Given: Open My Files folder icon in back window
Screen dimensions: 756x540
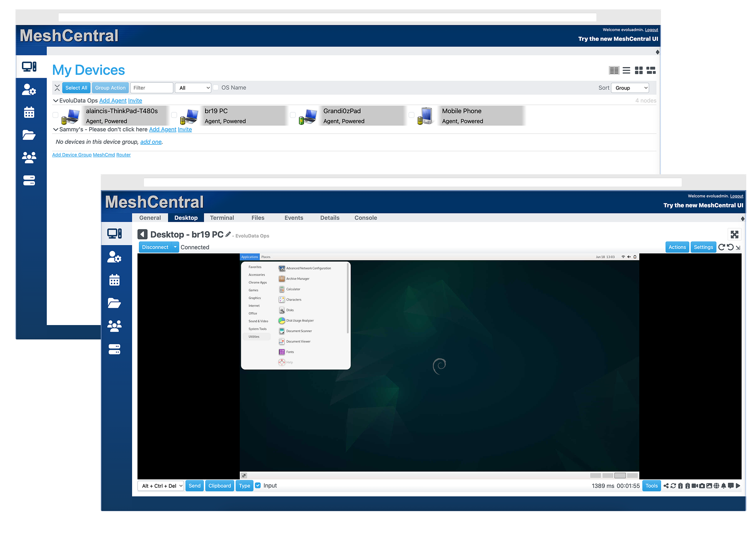Looking at the screenshot, I should point(29,135).
